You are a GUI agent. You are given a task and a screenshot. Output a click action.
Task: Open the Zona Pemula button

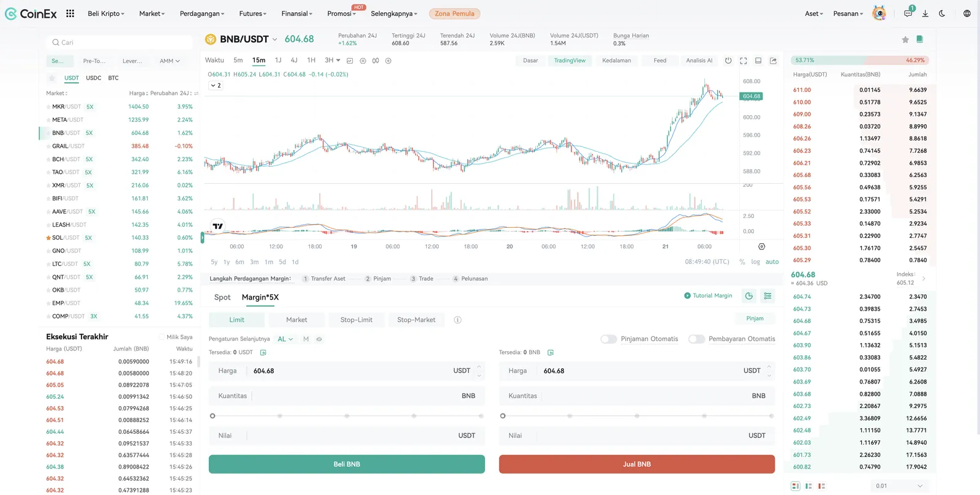coord(454,13)
